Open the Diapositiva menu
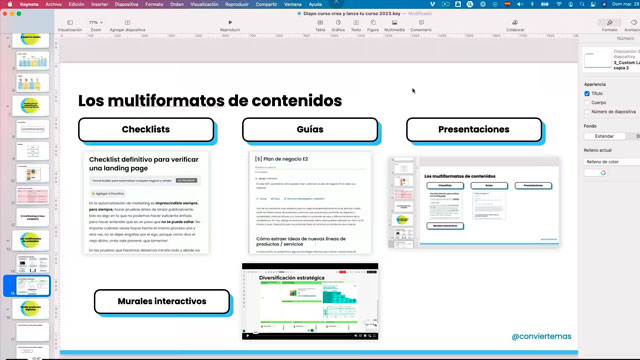Screen dimensions: 640x360 tap(126, 4)
